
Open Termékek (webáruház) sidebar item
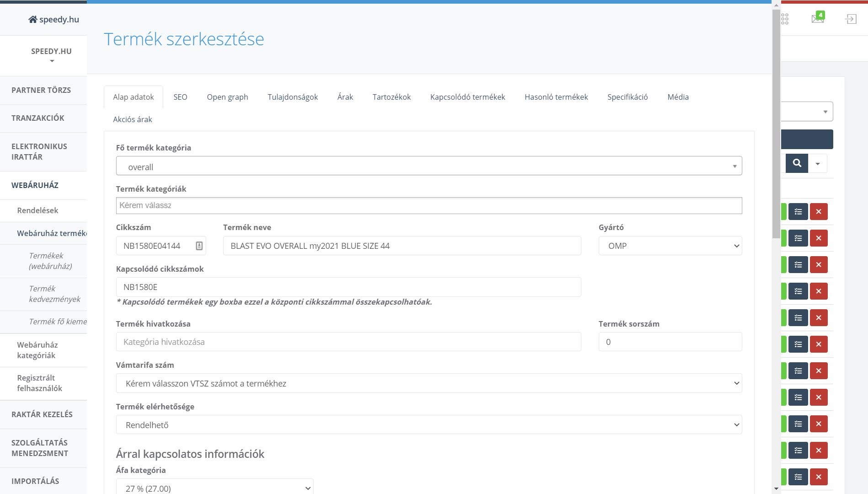click(x=43, y=261)
